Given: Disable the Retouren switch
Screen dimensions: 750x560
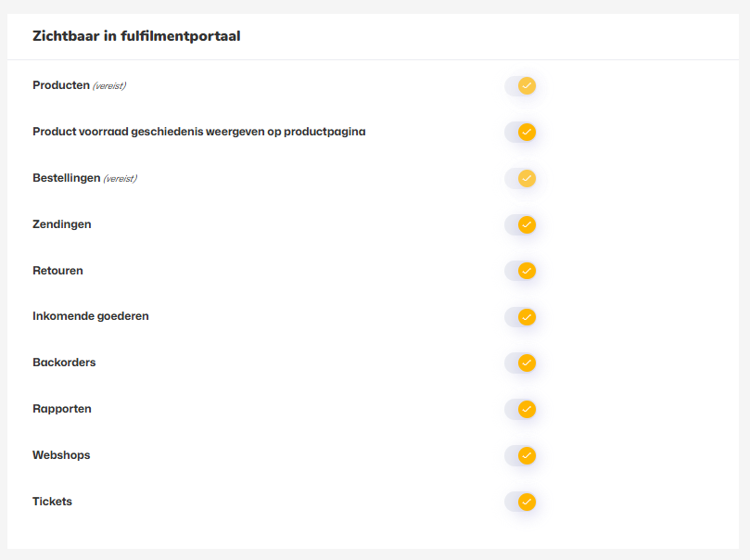Looking at the screenshot, I should tap(520, 271).
